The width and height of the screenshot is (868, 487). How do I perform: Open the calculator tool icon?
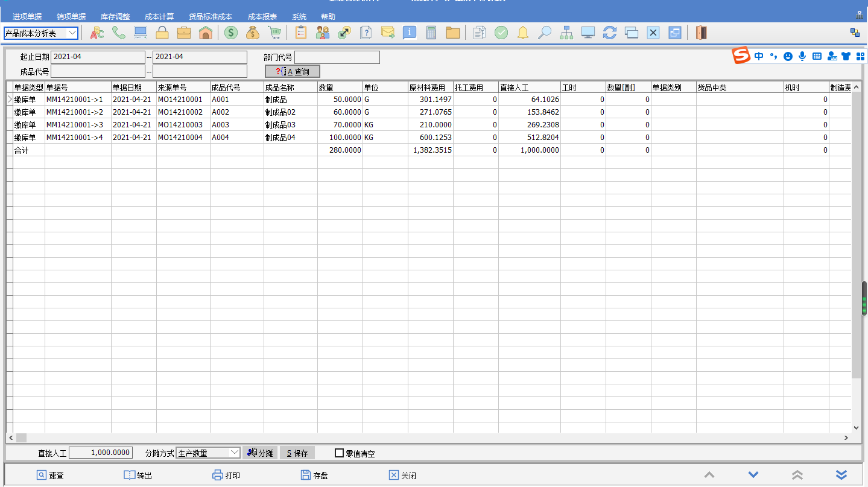point(431,33)
